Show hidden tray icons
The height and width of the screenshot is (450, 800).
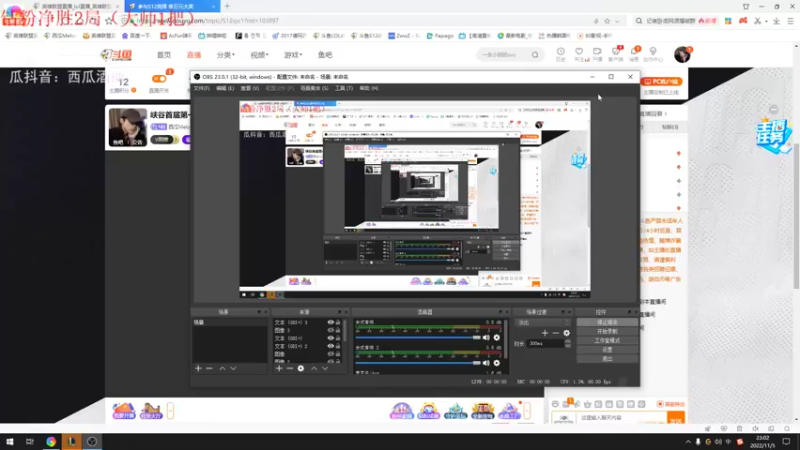[688, 442]
